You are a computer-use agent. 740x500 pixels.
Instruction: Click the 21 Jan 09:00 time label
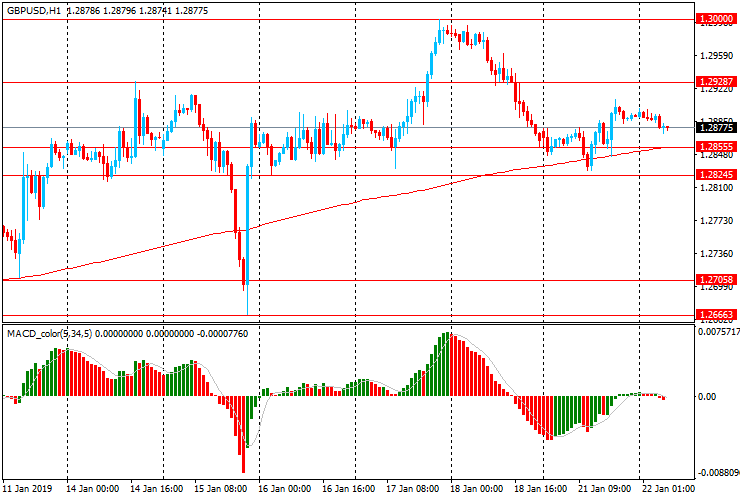(605, 488)
